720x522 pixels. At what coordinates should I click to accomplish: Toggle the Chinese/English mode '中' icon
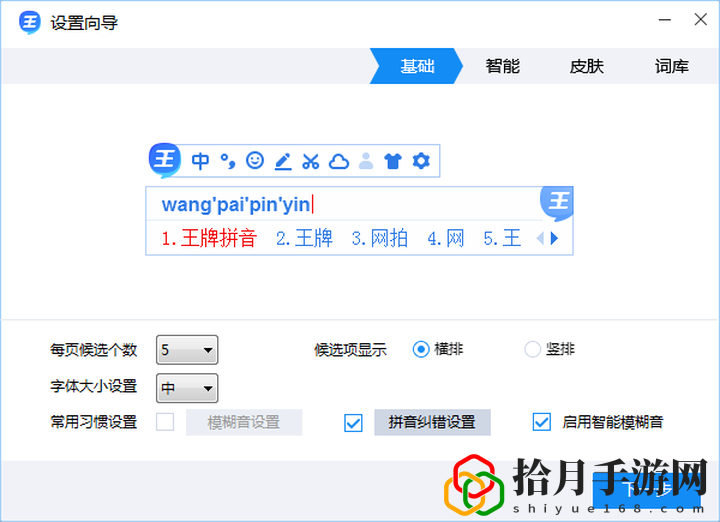200,161
